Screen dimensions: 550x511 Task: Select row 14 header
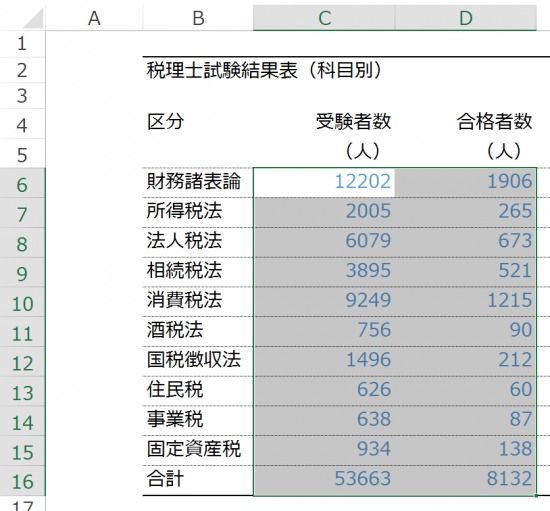pyautogui.click(x=22, y=421)
